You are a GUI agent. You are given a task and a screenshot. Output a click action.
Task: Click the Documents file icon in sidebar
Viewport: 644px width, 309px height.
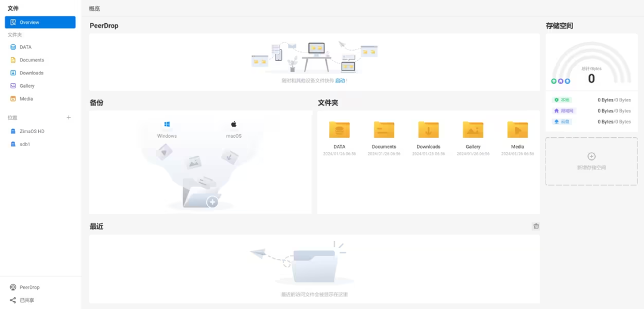(x=13, y=60)
